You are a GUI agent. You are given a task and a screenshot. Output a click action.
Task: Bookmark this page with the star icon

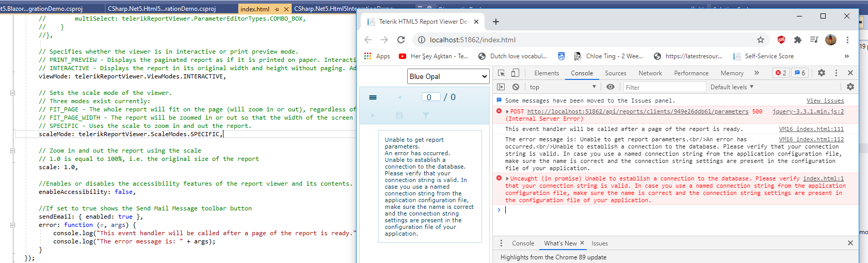760,40
